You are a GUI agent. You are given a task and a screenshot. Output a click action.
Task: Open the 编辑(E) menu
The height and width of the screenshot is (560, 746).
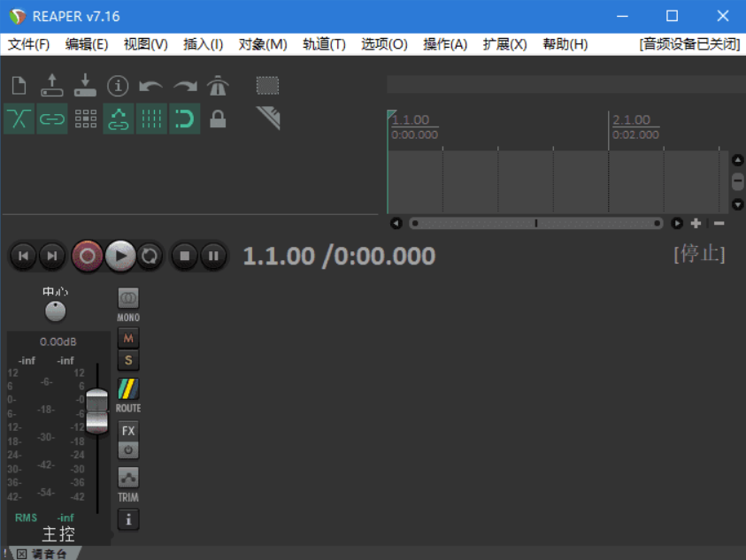pos(87,44)
